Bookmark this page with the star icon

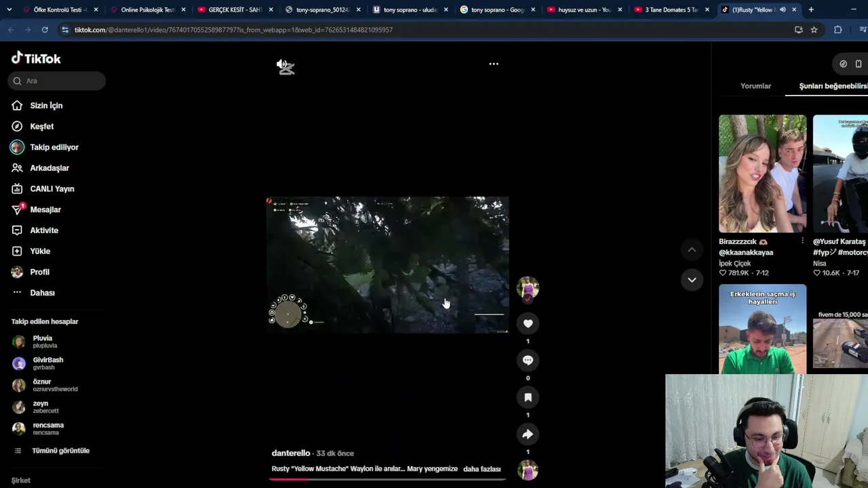tap(814, 30)
